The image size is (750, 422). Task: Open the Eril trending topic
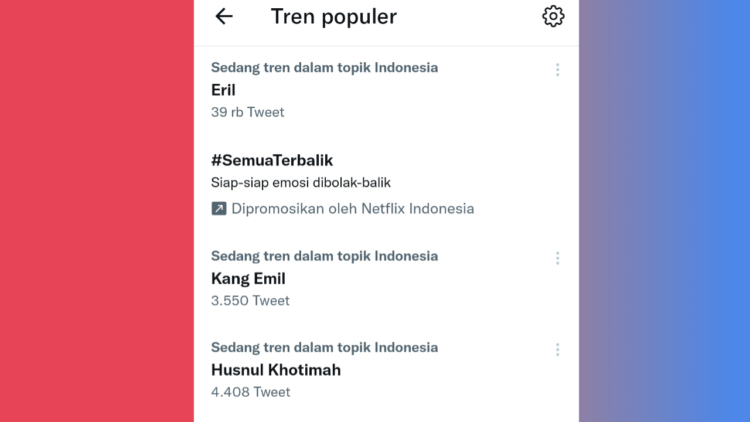(224, 90)
